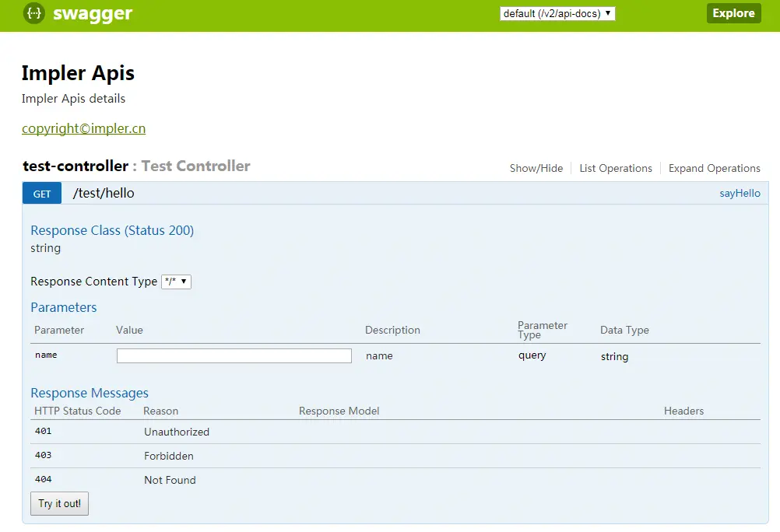Screen dimensions: 780x532
Task: Click the GET method badge
Action: pyautogui.click(x=42, y=194)
